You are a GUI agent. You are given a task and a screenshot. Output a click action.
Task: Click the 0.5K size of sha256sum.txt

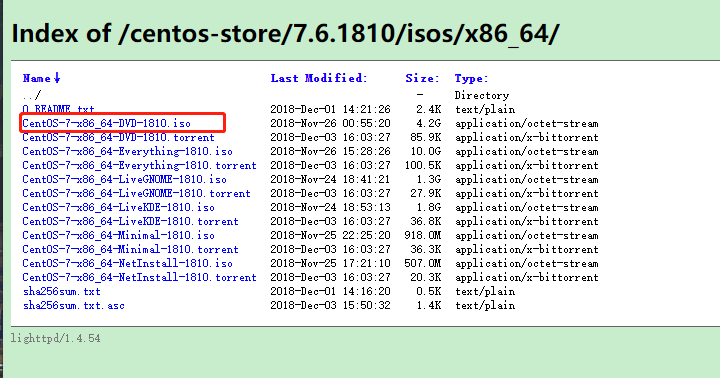429,292
